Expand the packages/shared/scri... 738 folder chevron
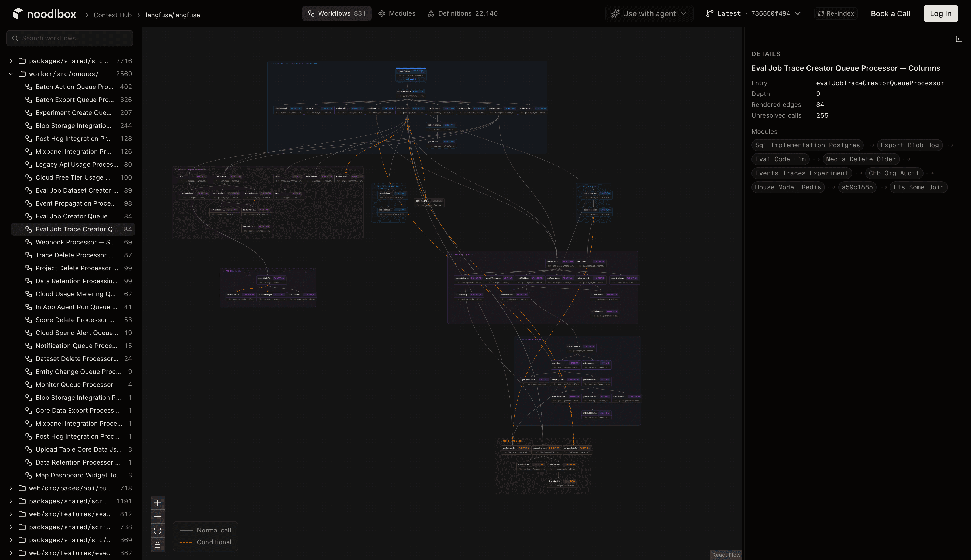 point(11,527)
